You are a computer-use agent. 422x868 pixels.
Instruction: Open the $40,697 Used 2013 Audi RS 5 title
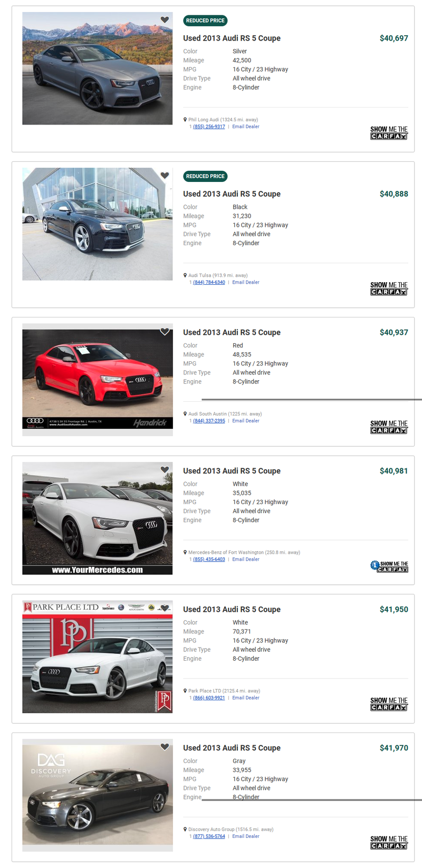click(x=232, y=38)
